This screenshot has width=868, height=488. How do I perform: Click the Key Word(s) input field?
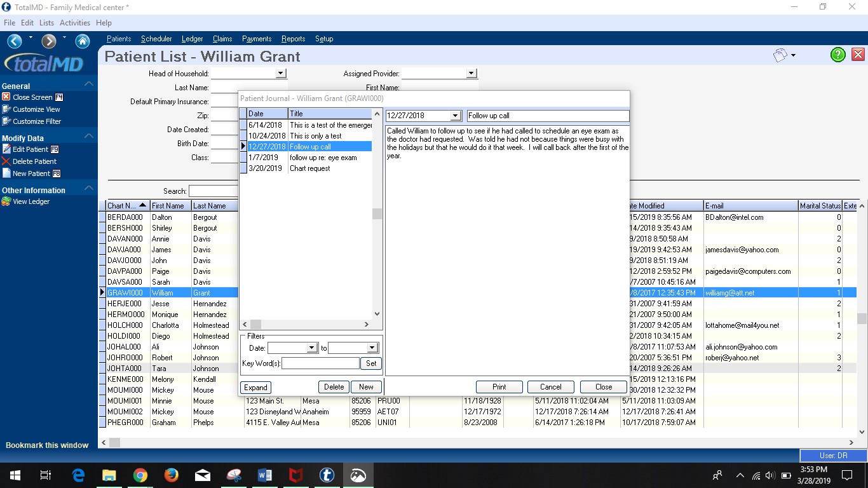320,363
